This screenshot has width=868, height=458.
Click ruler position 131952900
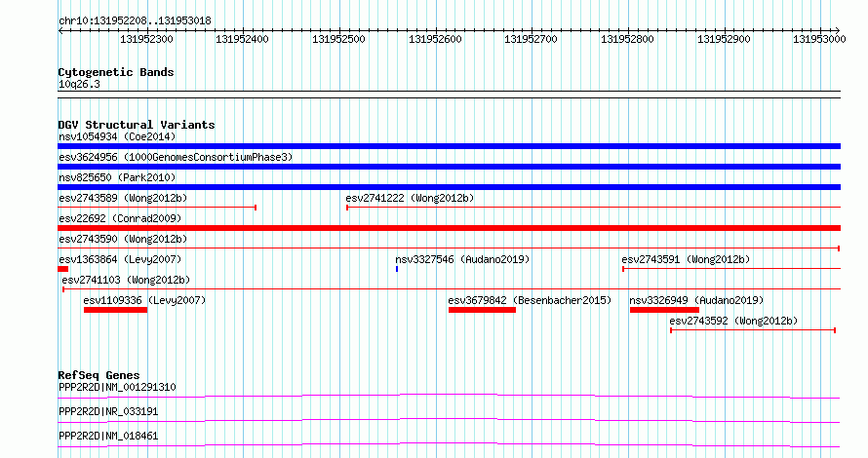tap(724, 39)
